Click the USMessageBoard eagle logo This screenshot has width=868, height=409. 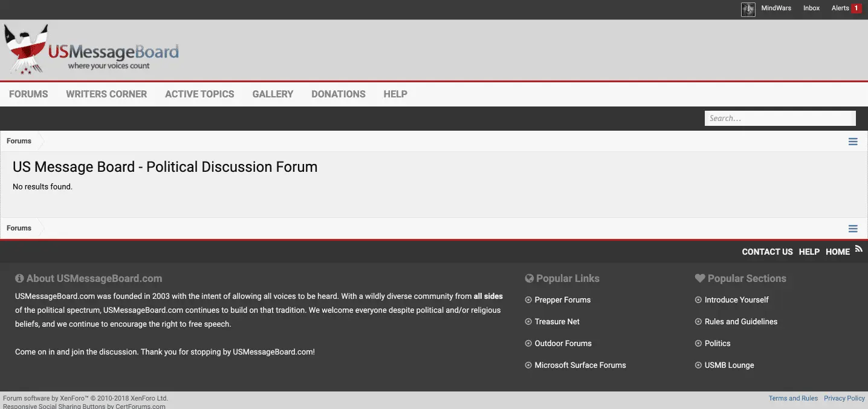(x=27, y=49)
